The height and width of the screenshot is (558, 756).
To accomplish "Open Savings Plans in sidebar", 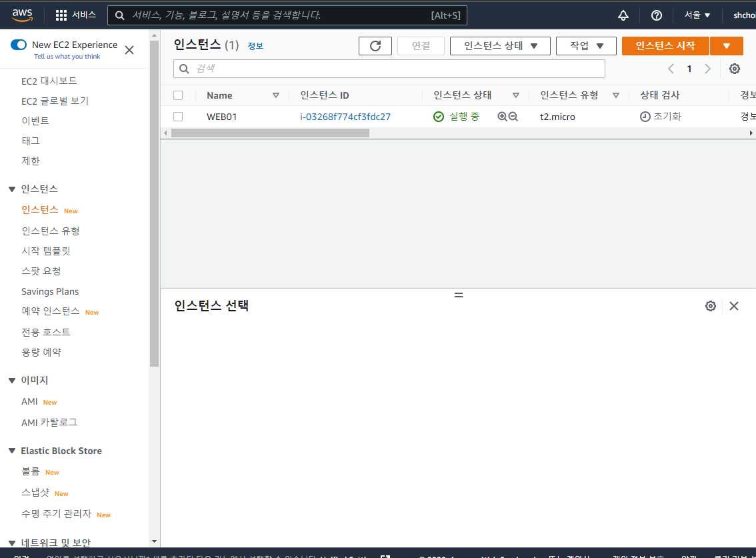I will coord(49,291).
